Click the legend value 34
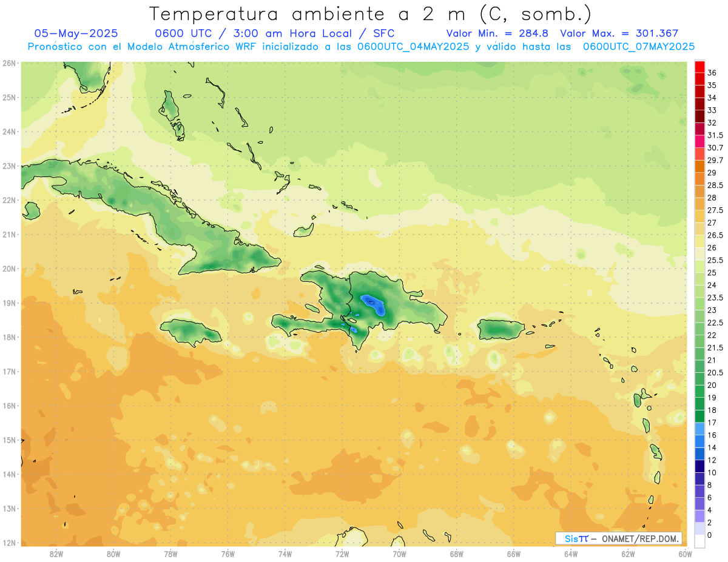The width and height of the screenshot is (728, 562). (712, 98)
